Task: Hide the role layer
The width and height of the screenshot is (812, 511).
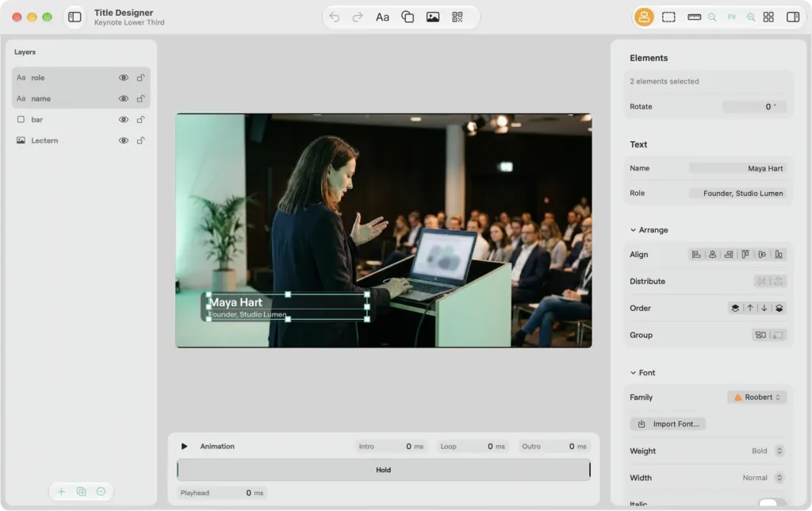Action: coord(123,78)
